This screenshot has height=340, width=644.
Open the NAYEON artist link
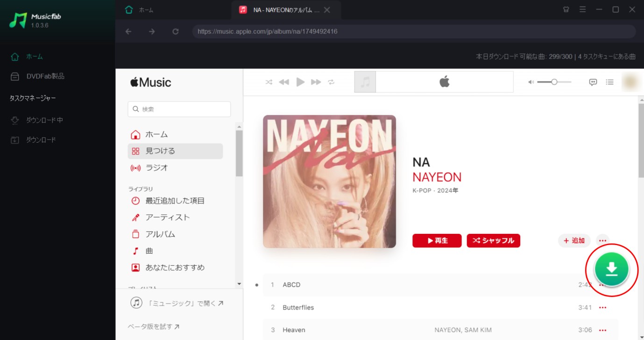437,177
